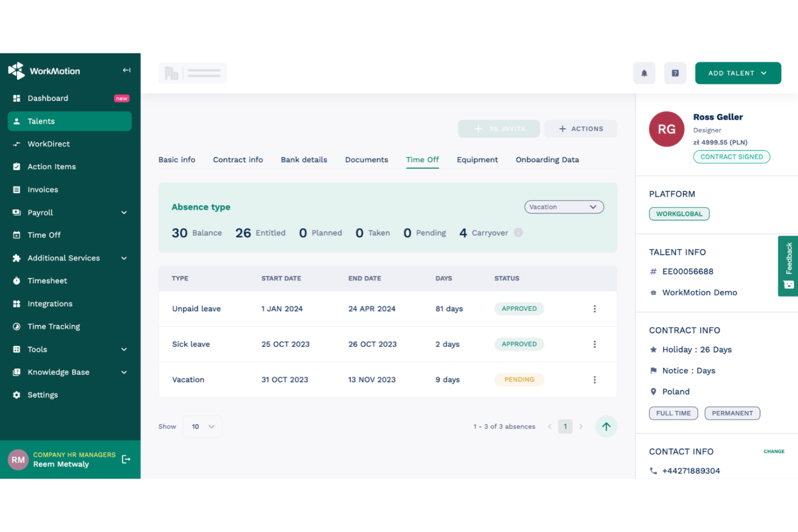Open the Equipment tab
This screenshot has height=532, width=798.
(477, 160)
